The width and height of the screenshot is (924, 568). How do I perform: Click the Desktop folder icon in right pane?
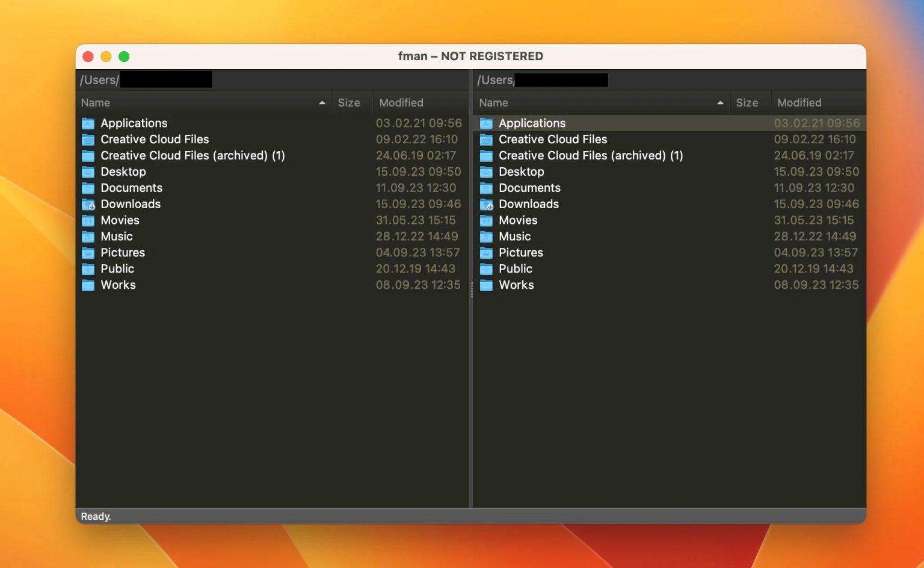(486, 171)
